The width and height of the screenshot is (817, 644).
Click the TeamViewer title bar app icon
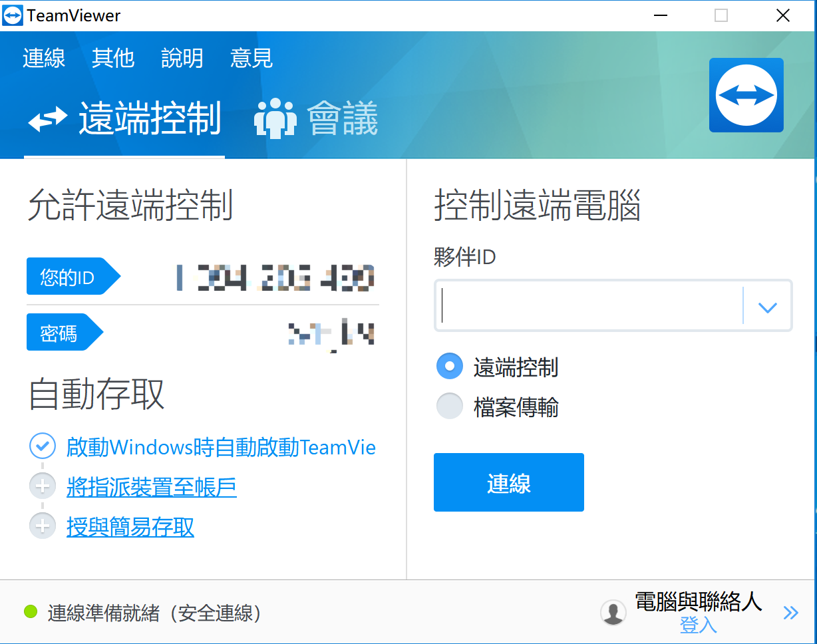pos(13,15)
